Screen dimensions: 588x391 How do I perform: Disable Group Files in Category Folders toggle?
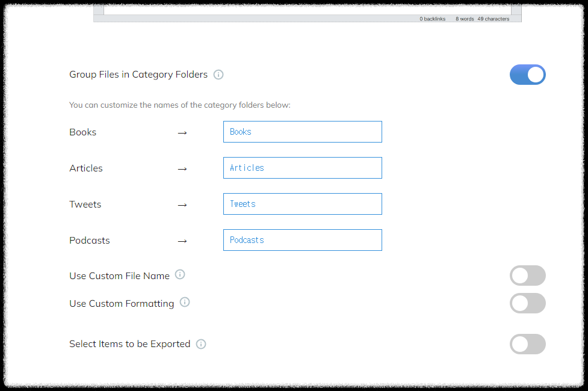[x=527, y=75]
